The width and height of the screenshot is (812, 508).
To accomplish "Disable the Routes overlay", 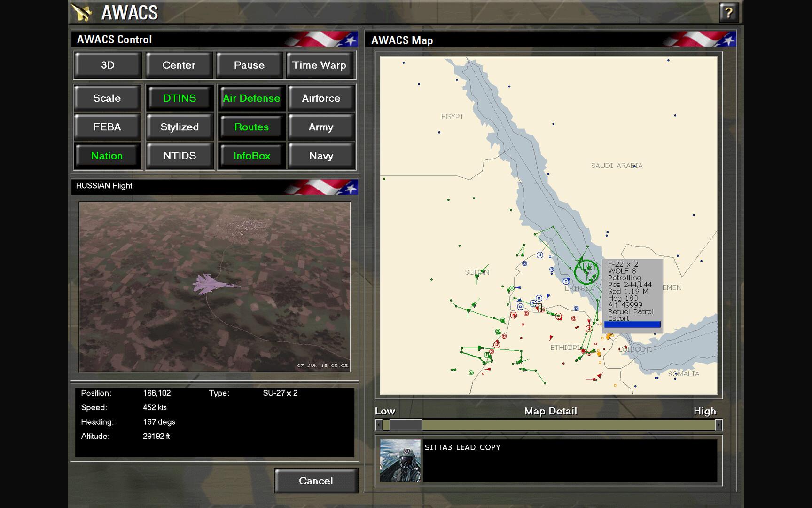I will click(x=251, y=127).
